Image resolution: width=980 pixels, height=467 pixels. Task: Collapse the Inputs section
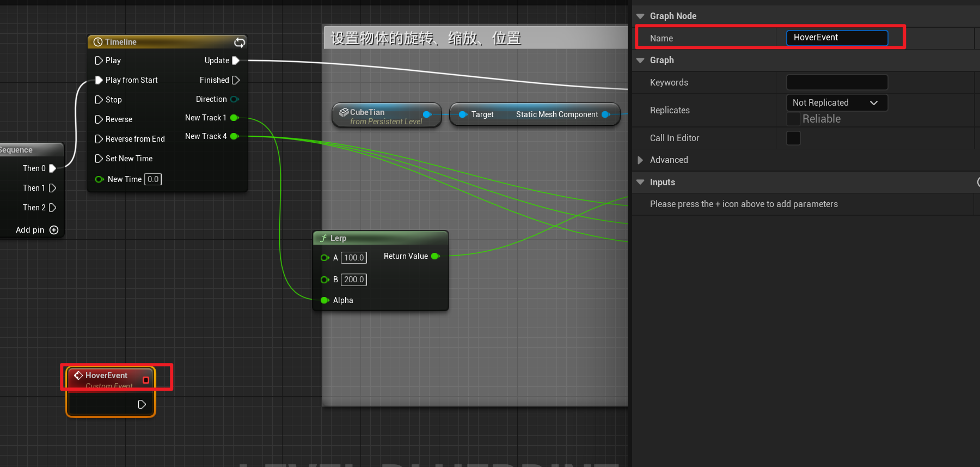click(x=640, y=183)
